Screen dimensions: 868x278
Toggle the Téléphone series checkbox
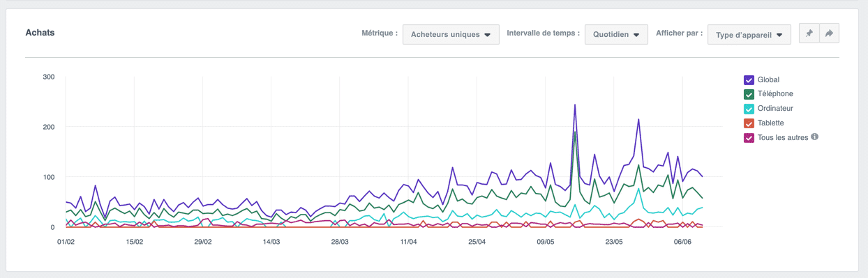[x=749, y=94]
